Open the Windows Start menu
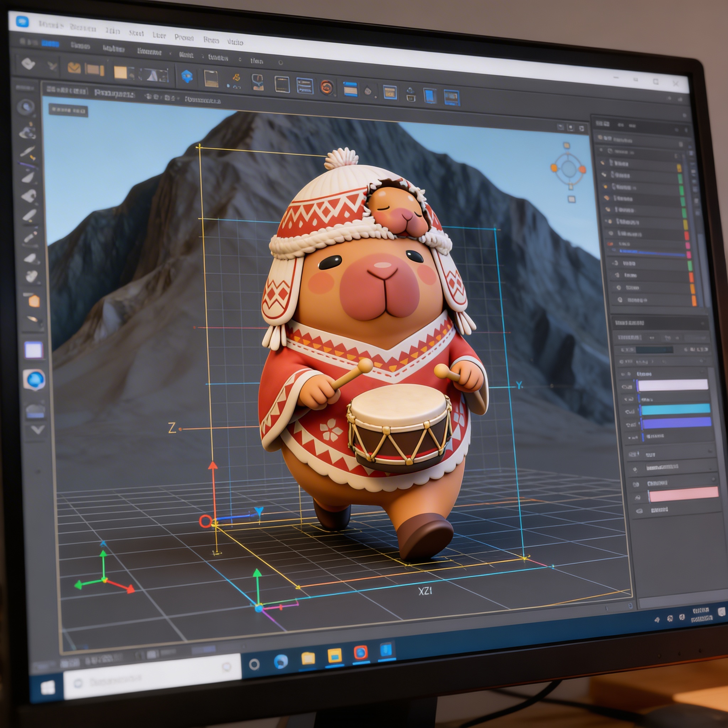728x728 pixels. coord(48,688)
